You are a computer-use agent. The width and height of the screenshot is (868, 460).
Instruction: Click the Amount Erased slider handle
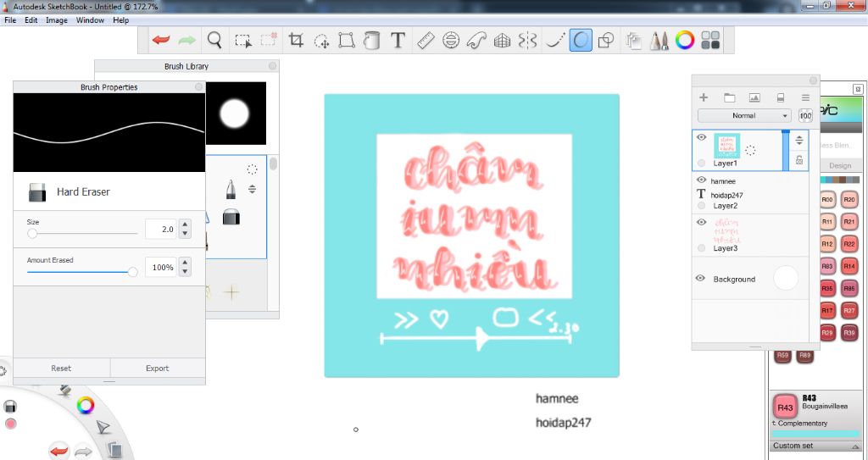[132, 272]
